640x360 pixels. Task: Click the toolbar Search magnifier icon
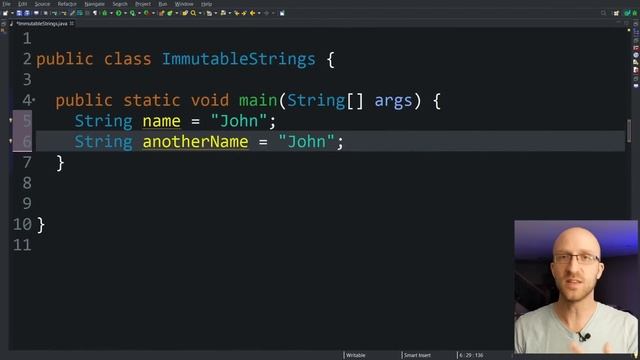[x=193, y=13]
